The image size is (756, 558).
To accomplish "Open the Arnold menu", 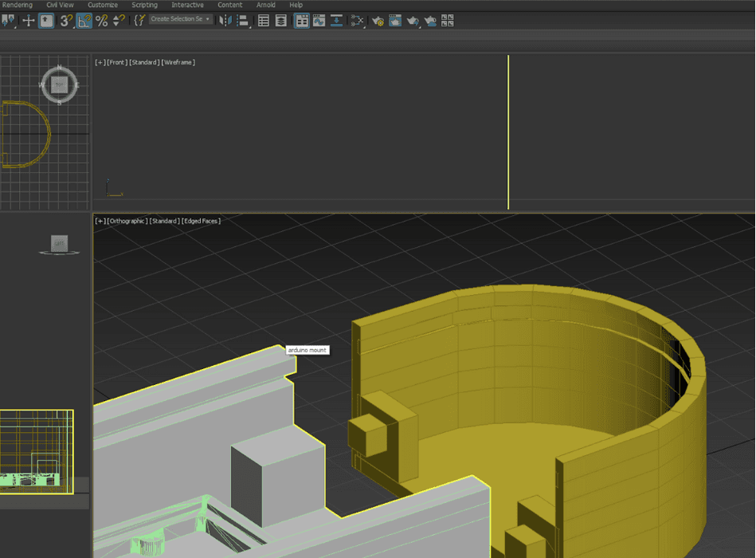I will click(266, 5).
